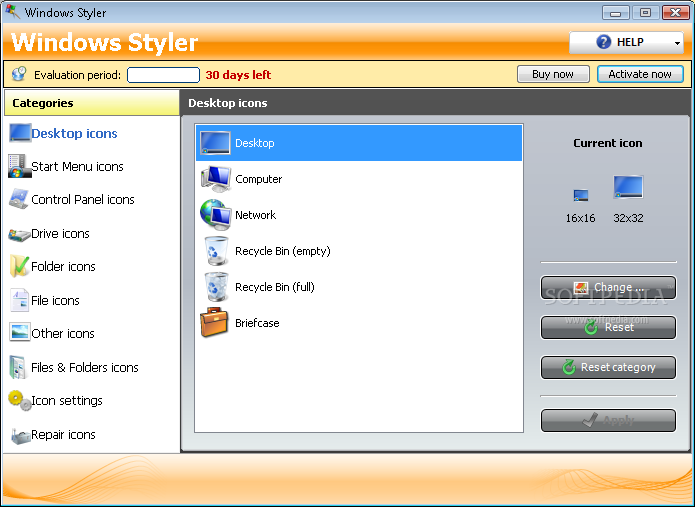Click the Reset button

pos(608,328)
